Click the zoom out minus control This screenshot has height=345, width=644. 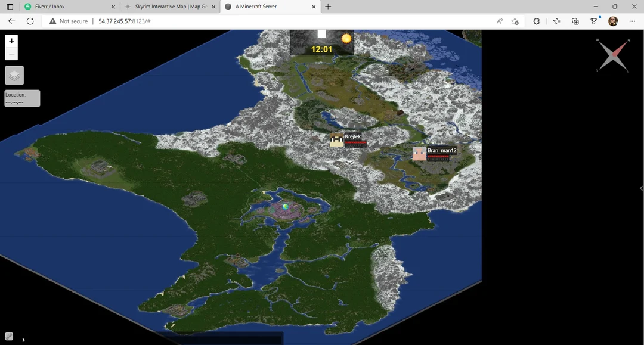click(x=11, y=53)
